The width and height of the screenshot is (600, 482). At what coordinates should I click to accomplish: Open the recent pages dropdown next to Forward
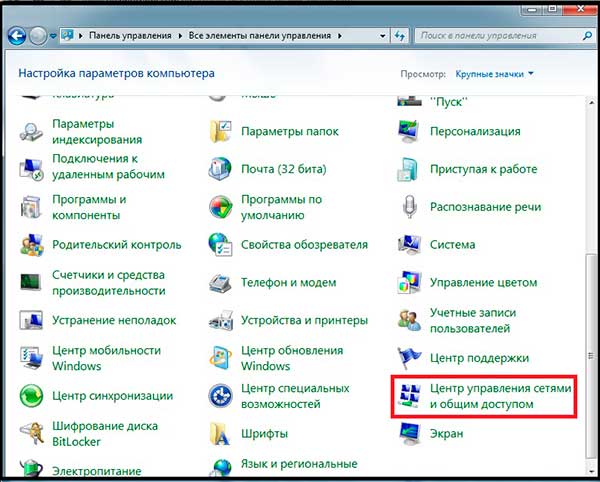point(53,36)
